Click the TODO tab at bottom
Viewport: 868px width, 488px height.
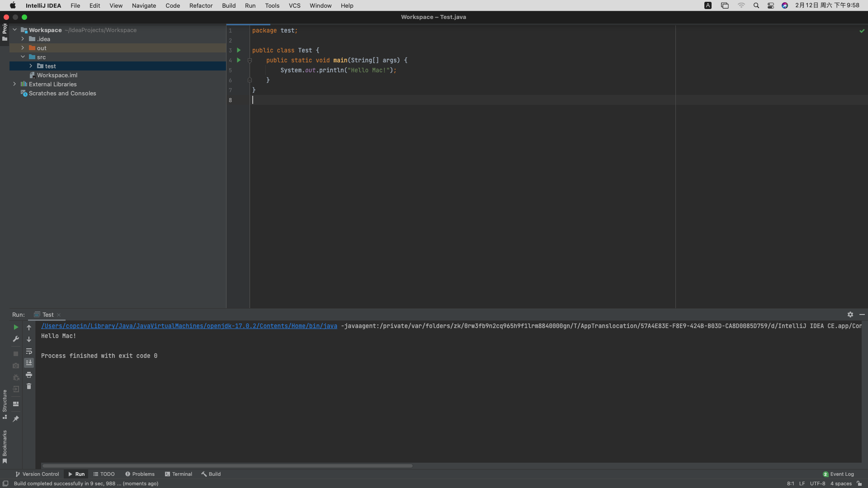pos(107,474)
